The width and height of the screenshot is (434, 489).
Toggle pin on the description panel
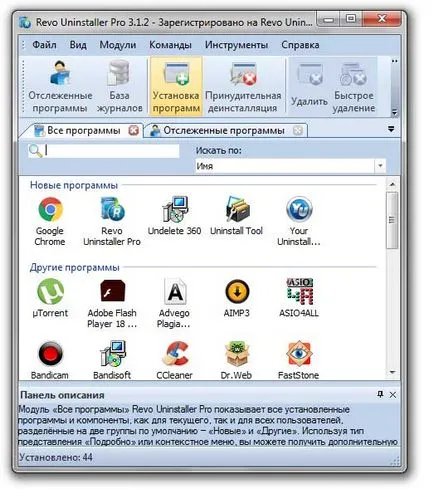380,395
